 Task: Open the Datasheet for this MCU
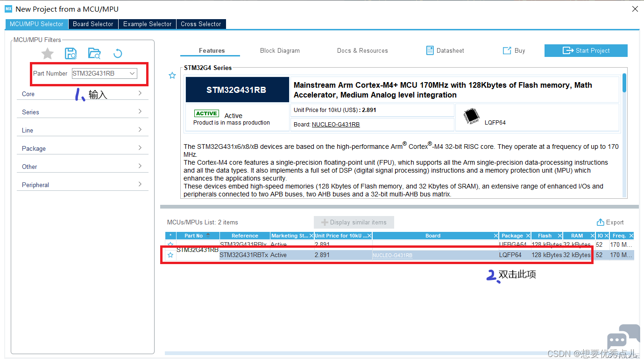coord(445,50)
